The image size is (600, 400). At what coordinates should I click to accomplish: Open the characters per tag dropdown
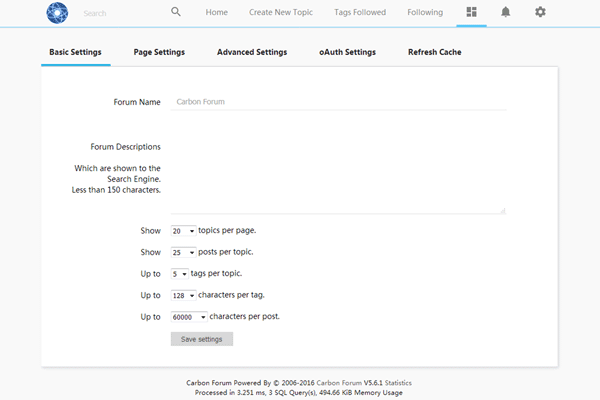tap(184, 295)
